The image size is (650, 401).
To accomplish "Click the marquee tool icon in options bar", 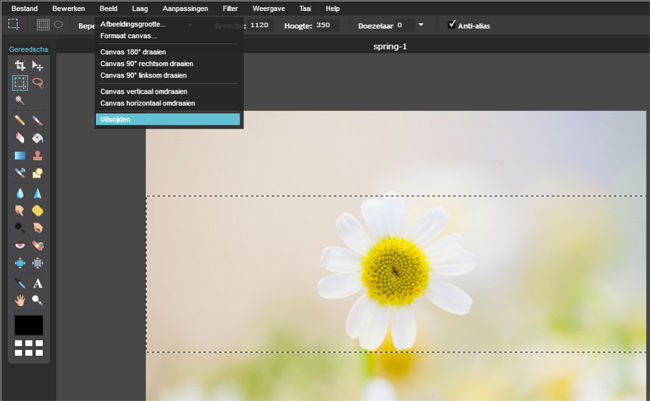I will [x=13, y=24].
